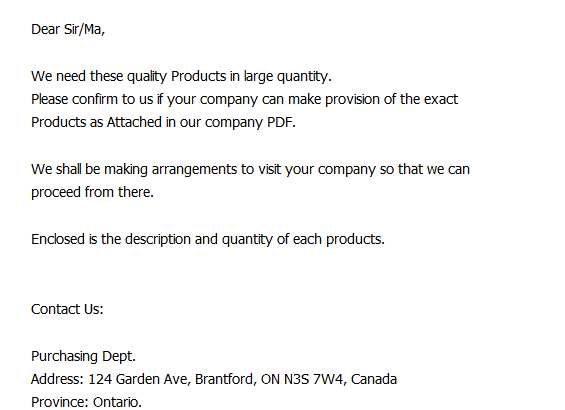Image resolution: width=565 pixels, height=410 pixels.
Task: Click the word 'Canada' in the address
Action: click(374, 379)
